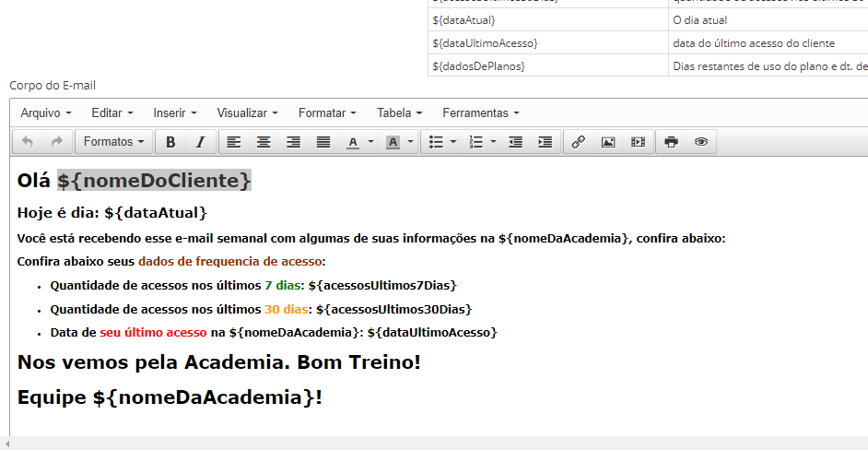
Task: Click the ${nomeDoCliente} placeholder in the greeting
Action: [x=154, y=181]
